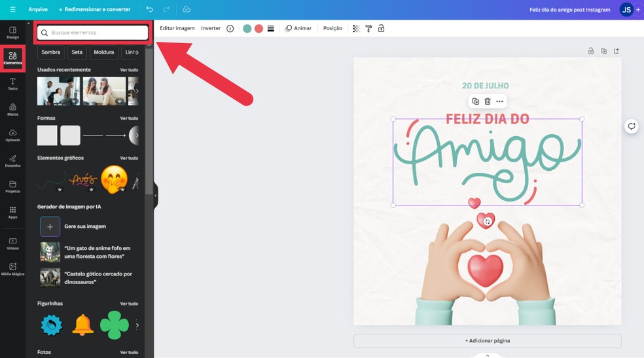The image size is (644, 358).
Task: Choose the anime cat forest prompt
Action: [86, 252]
